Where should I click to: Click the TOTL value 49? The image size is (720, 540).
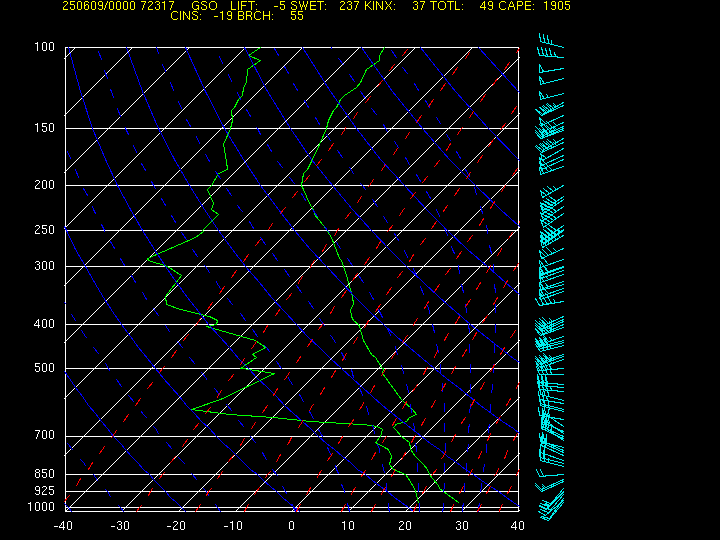[x=486, y=6]
